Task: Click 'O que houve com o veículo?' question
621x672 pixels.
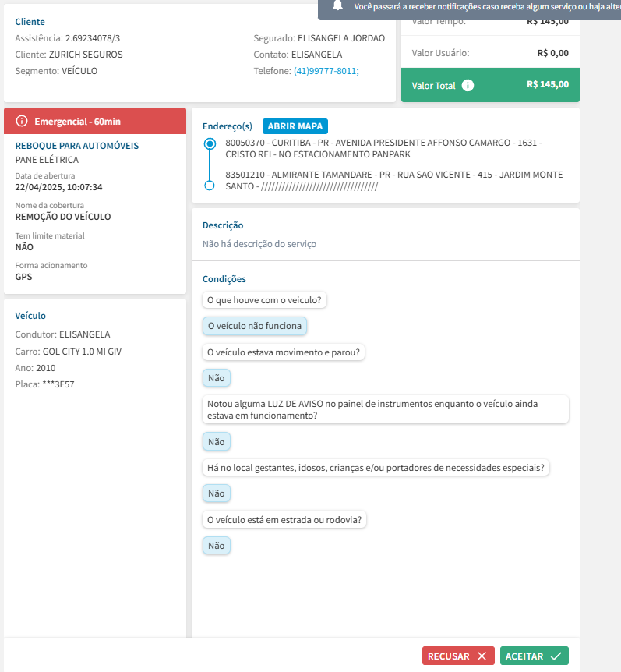Action: [x=265, y=300]
